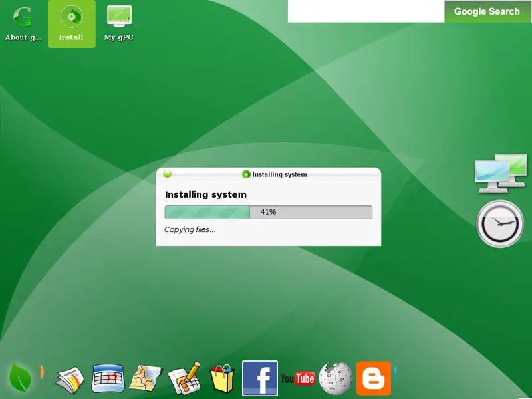This screenshot has width=532, height=399.
Task: Open the spreadsheet with pencil icon
Action: click(184, 378)
